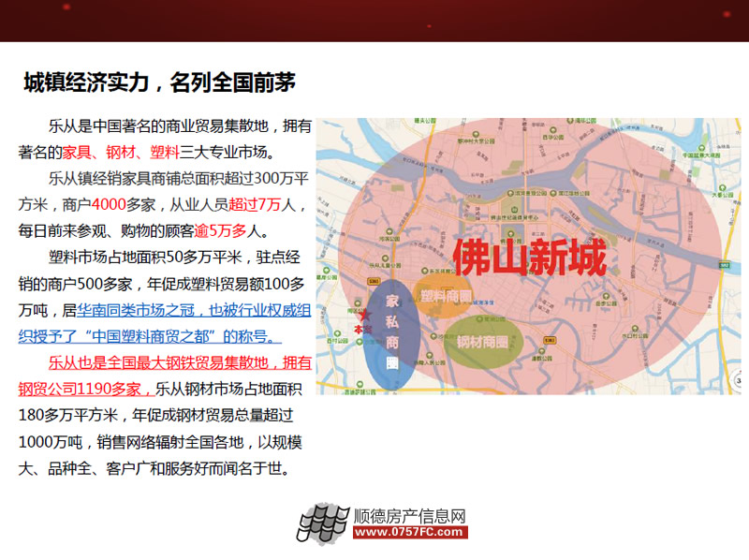Click the text 塑料市场占地面积50多万平米
This screenshot has width=749, height=560.
[145, 258]
